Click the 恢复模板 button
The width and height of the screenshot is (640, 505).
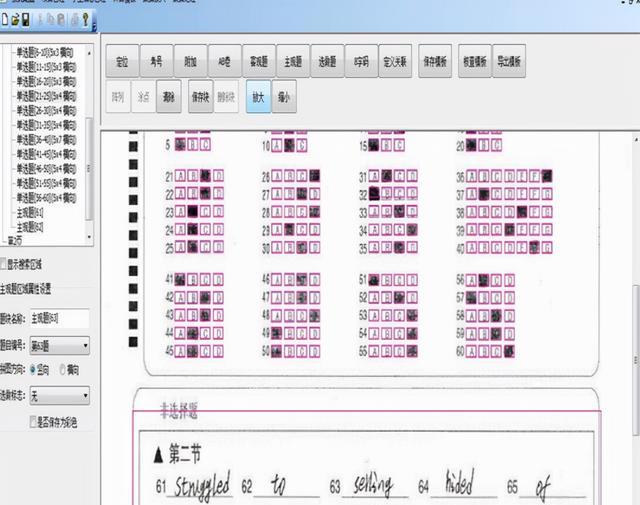(475, 61)
